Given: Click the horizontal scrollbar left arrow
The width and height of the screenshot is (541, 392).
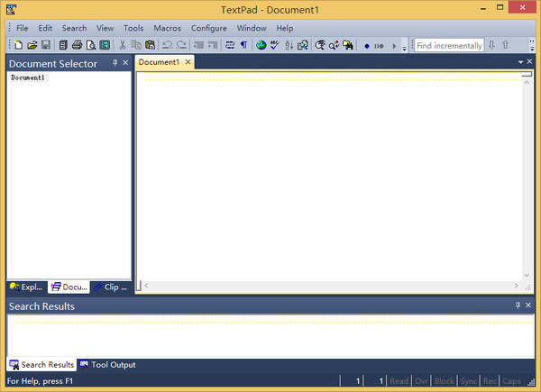Looking at the screenshot, I should [147, 286].
